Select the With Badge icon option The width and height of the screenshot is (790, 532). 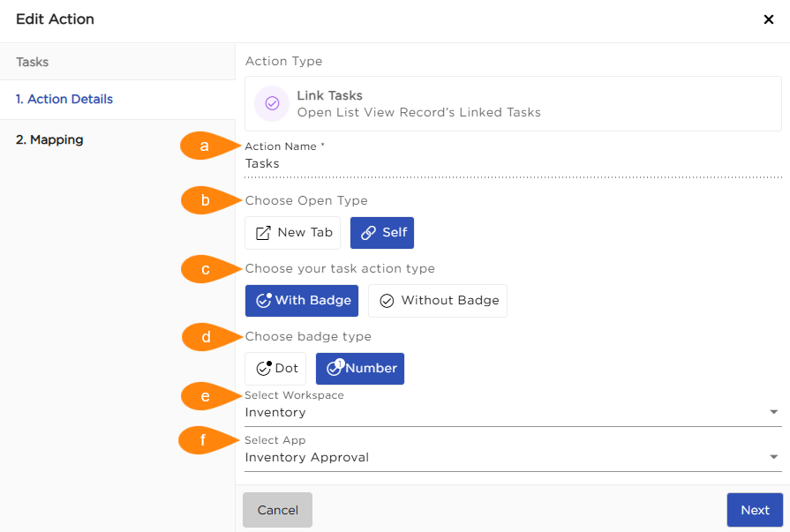[263, 300]
